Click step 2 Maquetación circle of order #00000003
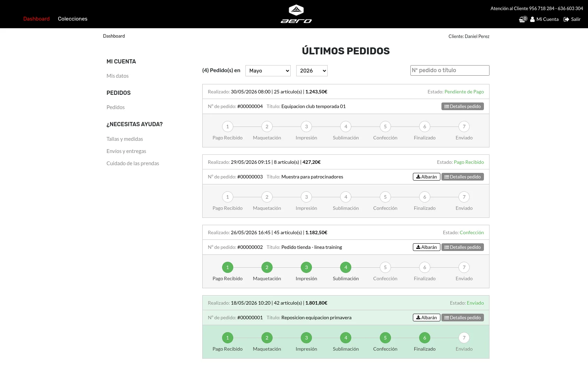The width and height of the screenshot is (588, 382). click(267, 197)
